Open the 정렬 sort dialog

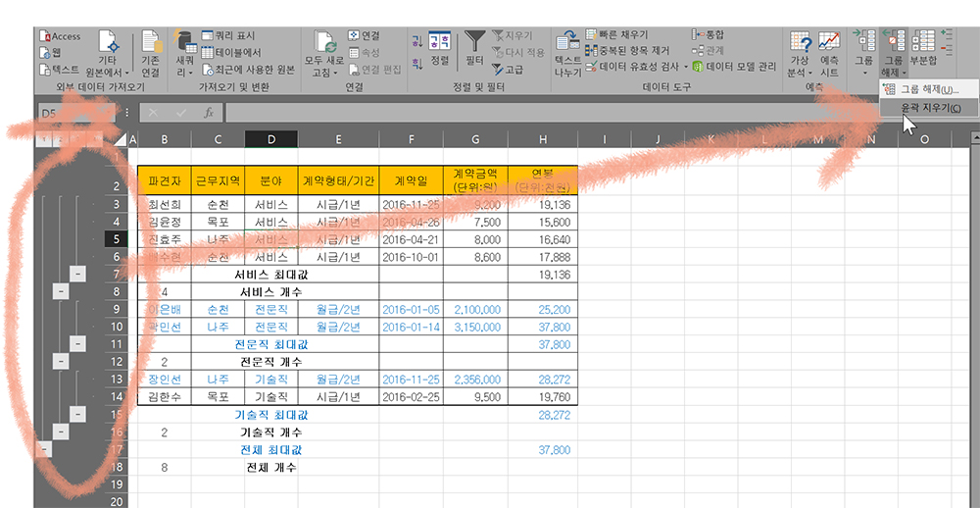coord(439,50)
